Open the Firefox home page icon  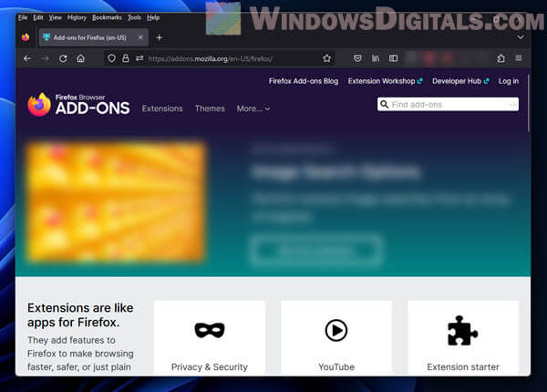80,58
